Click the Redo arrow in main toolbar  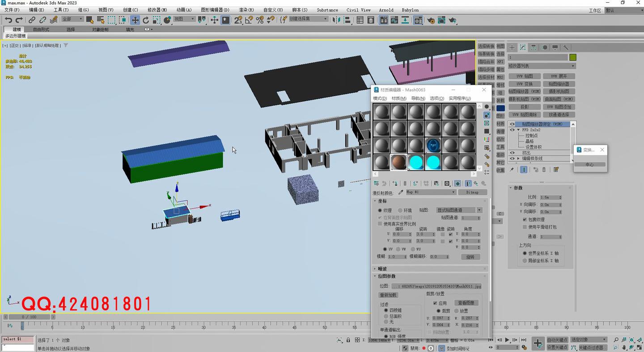pyautogui.click(x=19, y=20)
